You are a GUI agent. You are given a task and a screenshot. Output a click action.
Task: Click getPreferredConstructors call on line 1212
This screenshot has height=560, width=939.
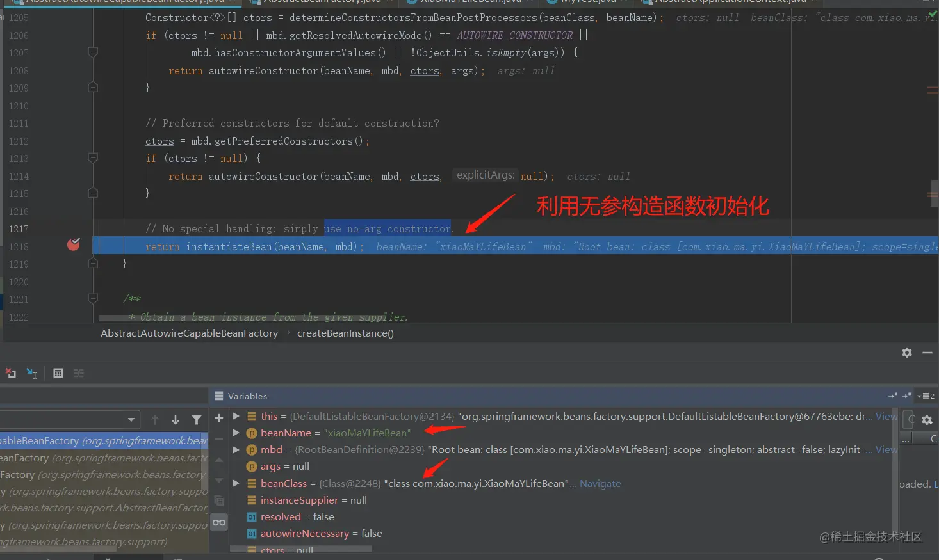tap(283, 141)
